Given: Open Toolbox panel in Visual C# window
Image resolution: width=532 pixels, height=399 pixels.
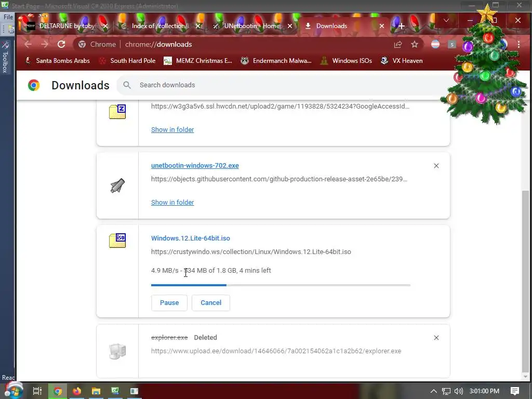Looking at the screenshot, I should coord(5,57).
